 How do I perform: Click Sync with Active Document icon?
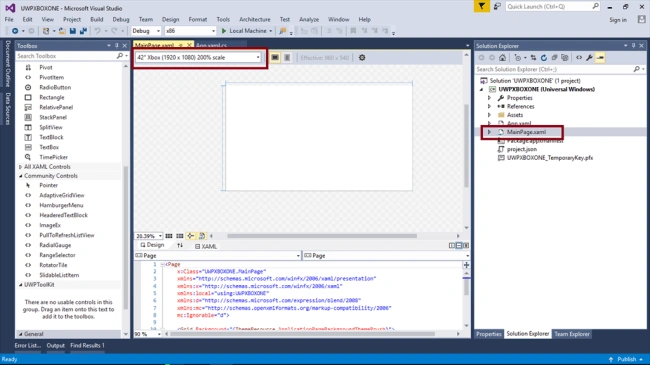(x=533, y=58)
